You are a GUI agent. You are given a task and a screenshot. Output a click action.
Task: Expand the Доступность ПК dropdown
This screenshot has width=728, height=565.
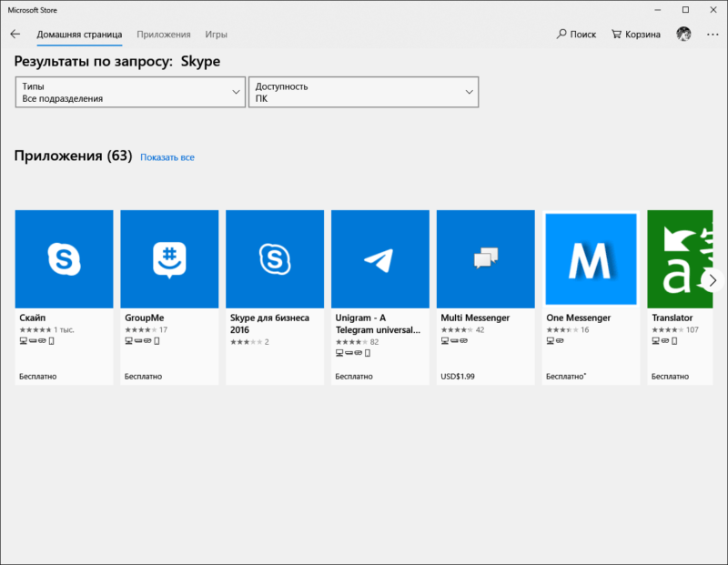pyautogui.click(x=363, y=92)
